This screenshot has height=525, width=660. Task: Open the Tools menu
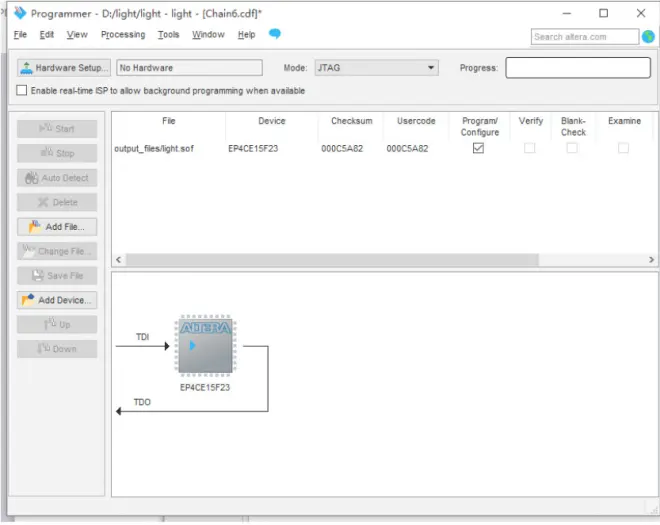pyautogui.click(x=168, y=35)
